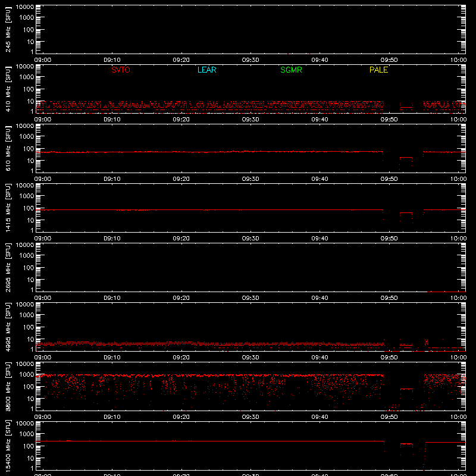476x476 pixels.
Task: Click 09:20 tick under 410 MHz panel
Action: (181, 120)
